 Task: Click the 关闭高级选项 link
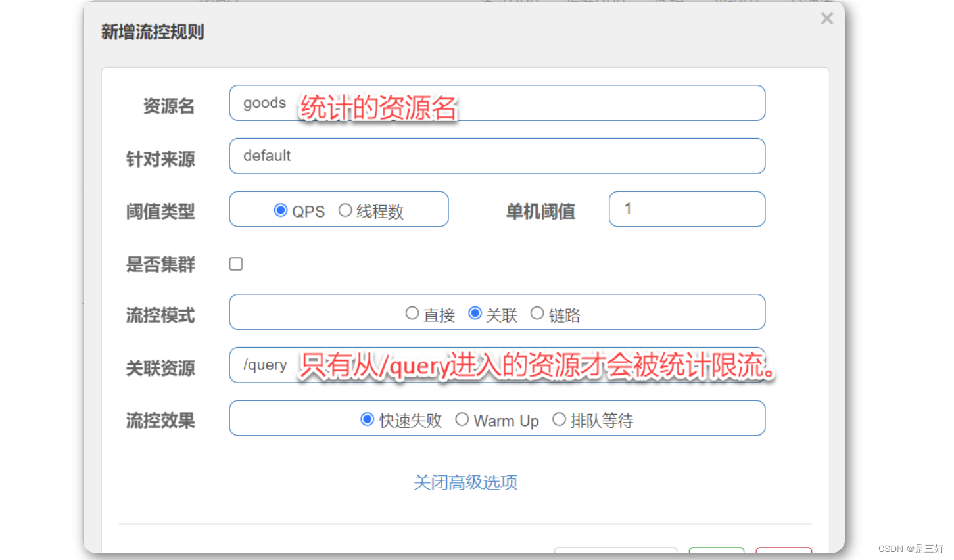click(465, 482)
